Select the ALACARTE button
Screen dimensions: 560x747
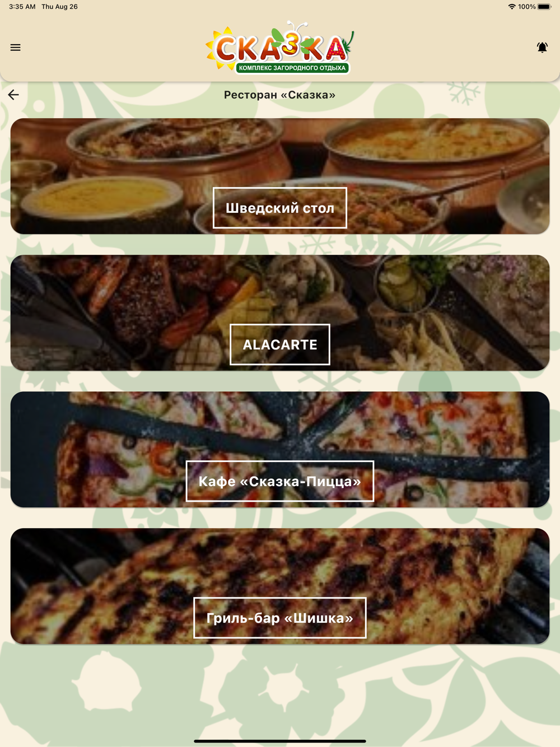coord(280,344)
